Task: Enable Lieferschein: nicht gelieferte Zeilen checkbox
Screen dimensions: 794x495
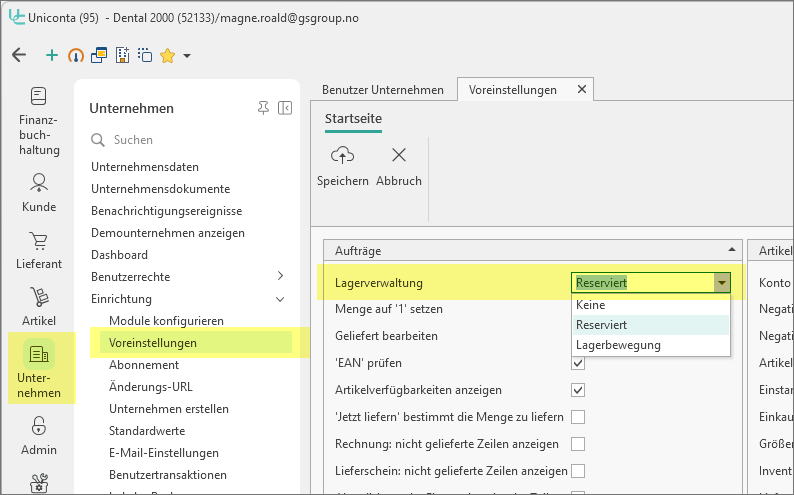Action: tap(578, 471)
